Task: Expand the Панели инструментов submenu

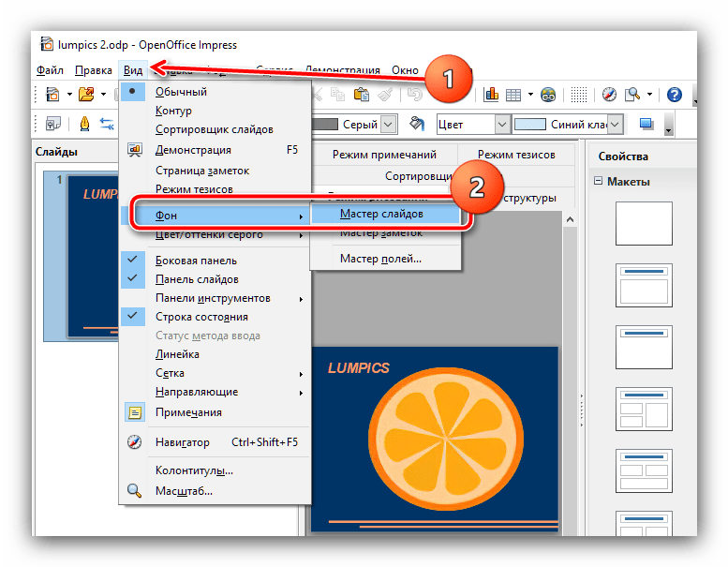Action: tap(215, 298)
